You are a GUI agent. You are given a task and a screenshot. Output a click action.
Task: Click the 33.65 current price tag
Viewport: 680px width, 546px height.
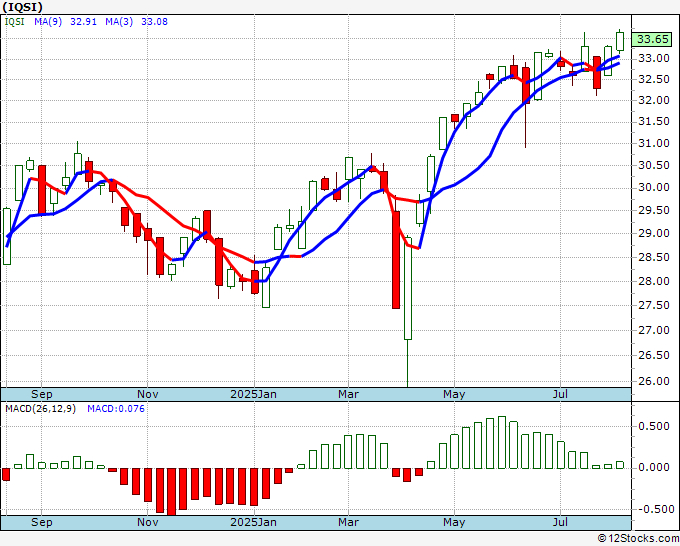[x=653, y=39]
